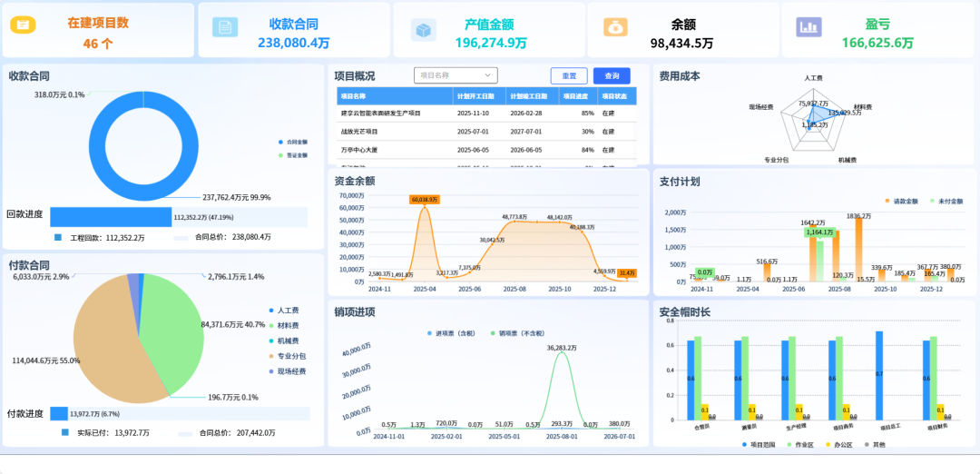Click 工程回款 legend square under 回款进度

click(x=58, y=237)
